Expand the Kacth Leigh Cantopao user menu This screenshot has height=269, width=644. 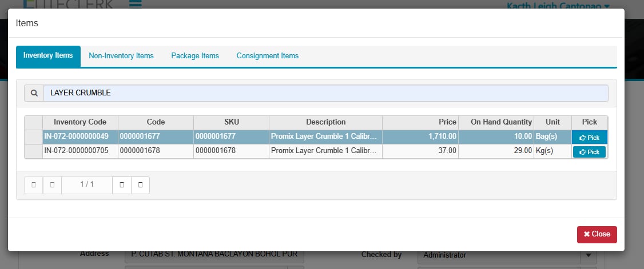click(x=558, y=5)
